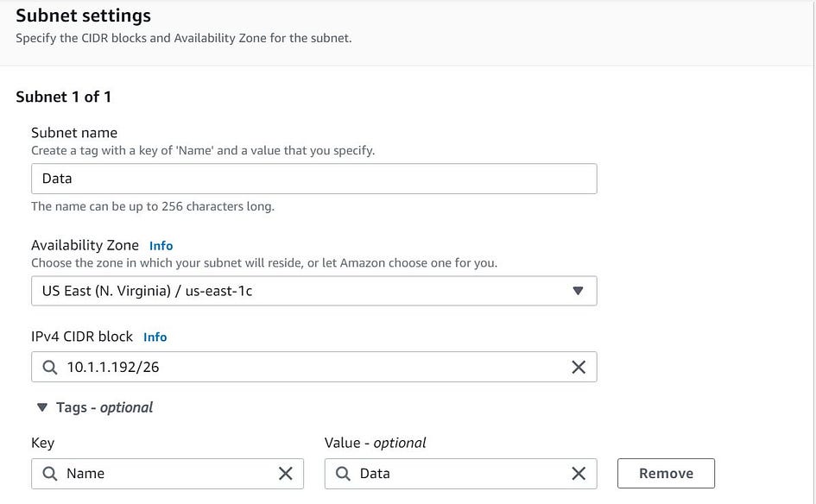816x504 pixels.
Task: Collapse the Tags - optional section triangle
Action: pyautogui.click(x=41, y=407)
